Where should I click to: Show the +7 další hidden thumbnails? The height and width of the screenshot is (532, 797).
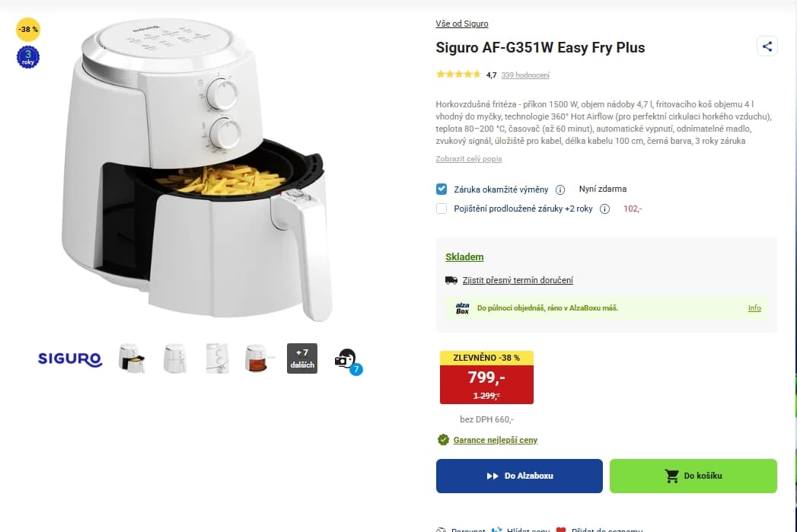pyautogui.click(x=302, y=358)
